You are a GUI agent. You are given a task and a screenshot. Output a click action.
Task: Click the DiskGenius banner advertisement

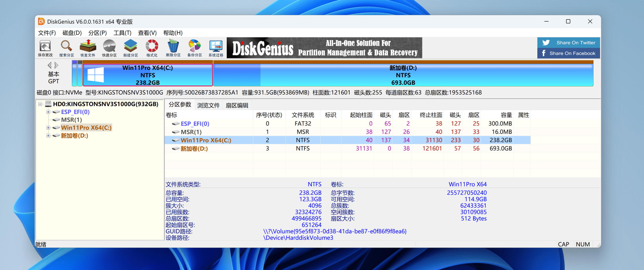click(324, 48)
